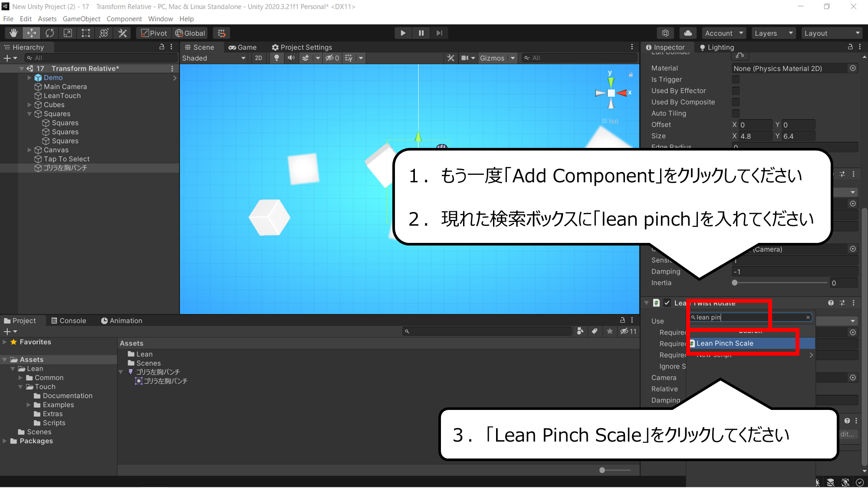Click the Pause button
The width and height of the screenshot is (868, 488).
421,33
